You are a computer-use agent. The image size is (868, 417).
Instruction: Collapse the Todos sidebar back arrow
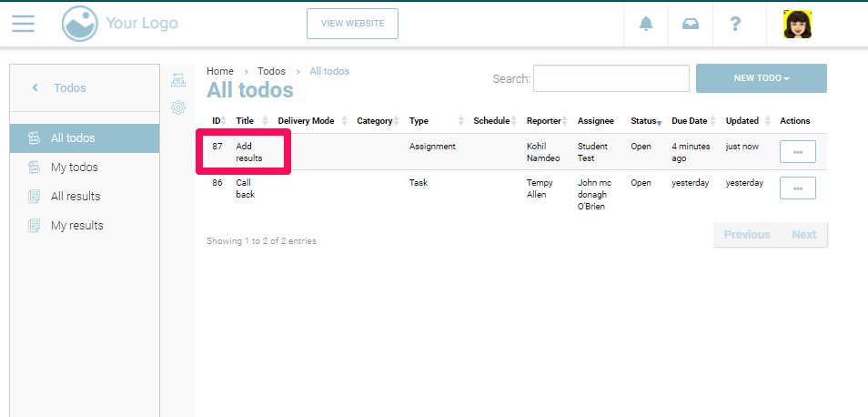35,88
